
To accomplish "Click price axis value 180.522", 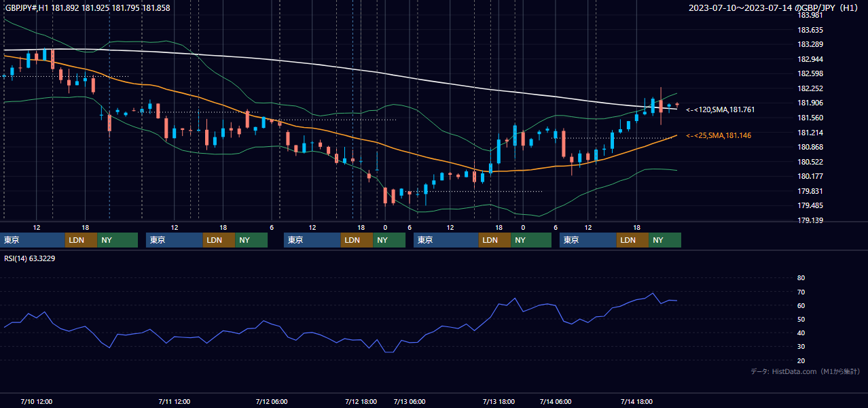I will coord(810,162).
